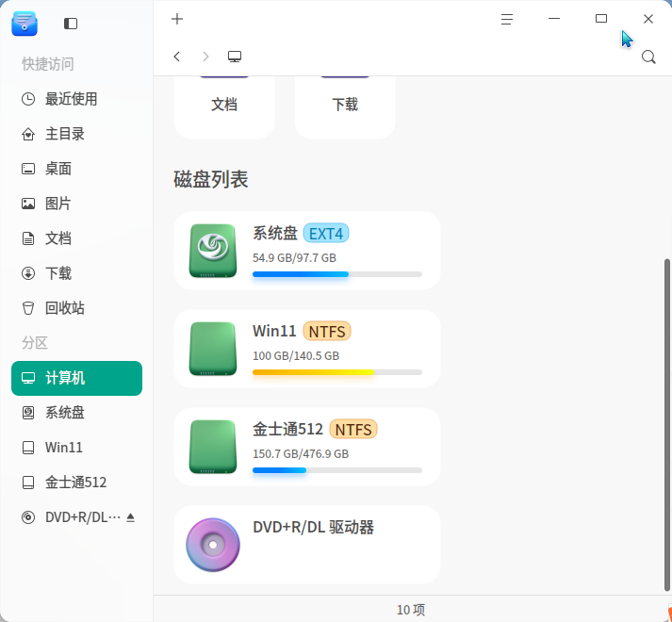Click the trash icon beside 回收站
Screen dimensions: 672x622
click(28, 308)
